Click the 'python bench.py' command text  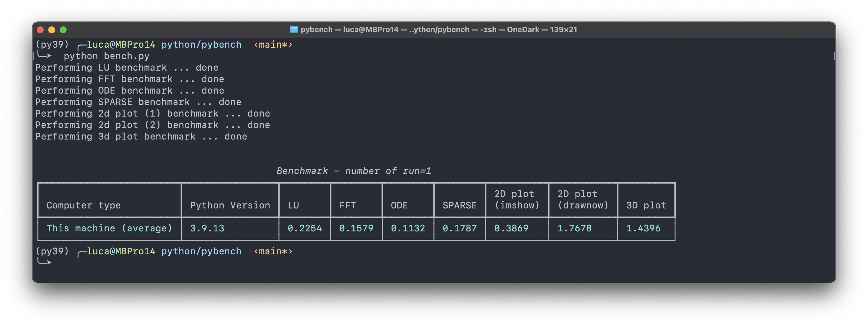click(106, 56)
